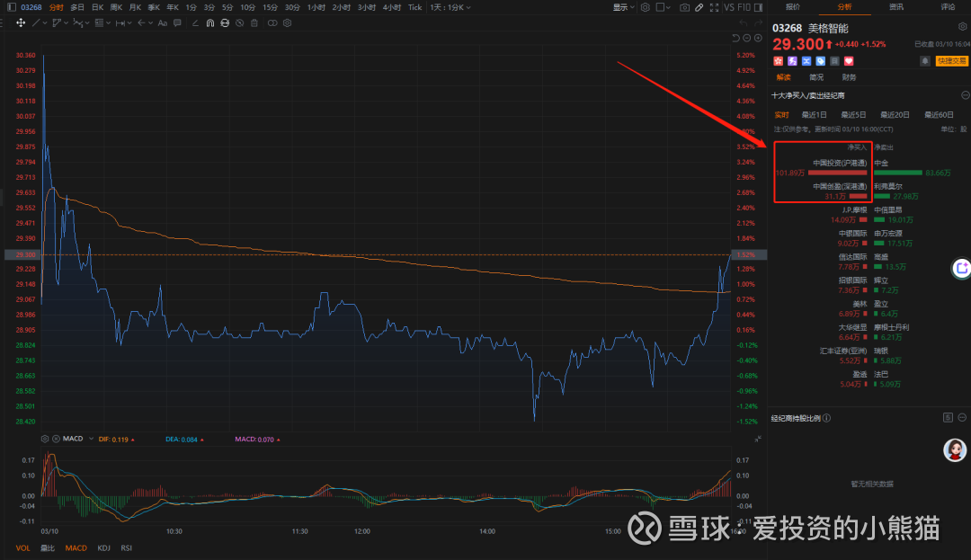This screenshot has height=560, width=971.
Task: Select 最近1日 broker period
Action: click(814, 115)
